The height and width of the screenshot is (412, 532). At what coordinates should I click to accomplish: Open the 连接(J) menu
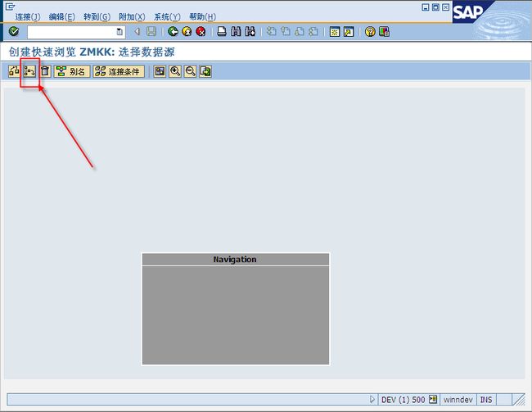point(28,16)
